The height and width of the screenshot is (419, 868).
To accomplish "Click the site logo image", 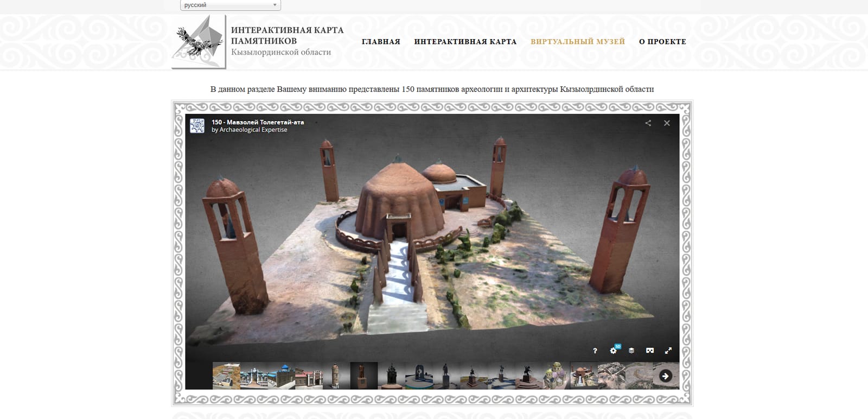I will [199, 42].
